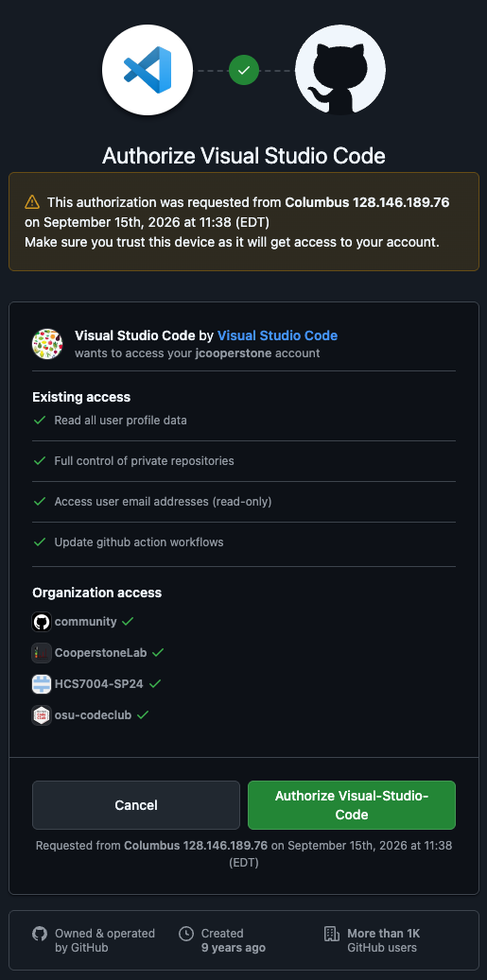Click checkmark beside Update github action workflows
The height and width of the screenshot is (980, 487).
point(40,542)
